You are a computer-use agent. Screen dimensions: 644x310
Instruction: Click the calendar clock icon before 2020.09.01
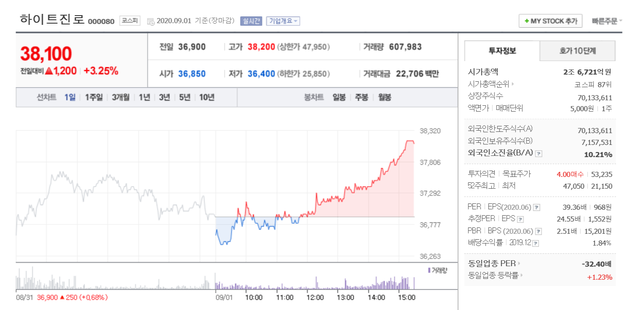(151, 21)
